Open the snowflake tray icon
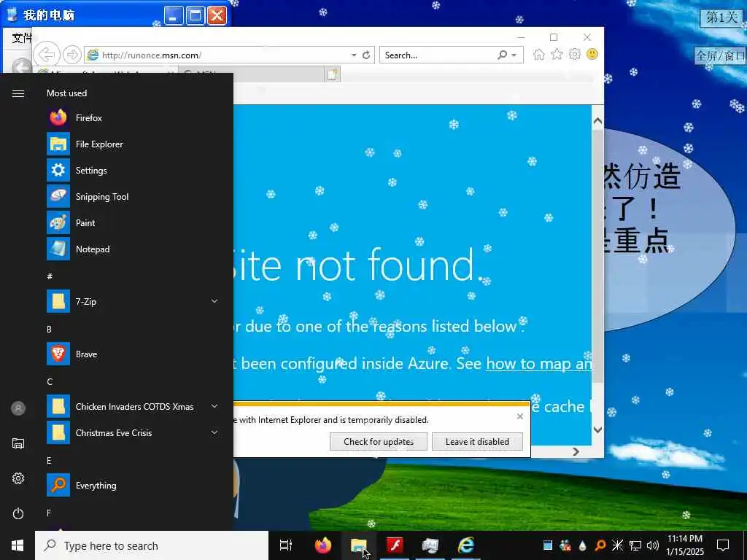 617,545
